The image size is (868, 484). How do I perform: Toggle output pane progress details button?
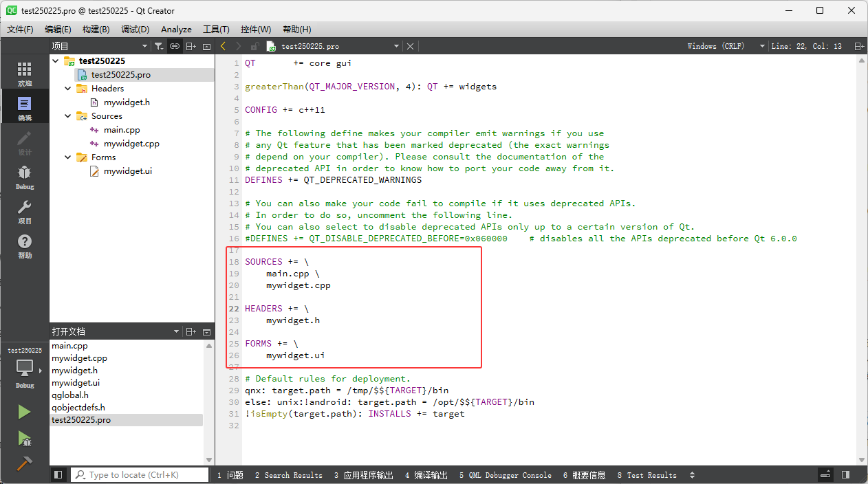[825, 475]
